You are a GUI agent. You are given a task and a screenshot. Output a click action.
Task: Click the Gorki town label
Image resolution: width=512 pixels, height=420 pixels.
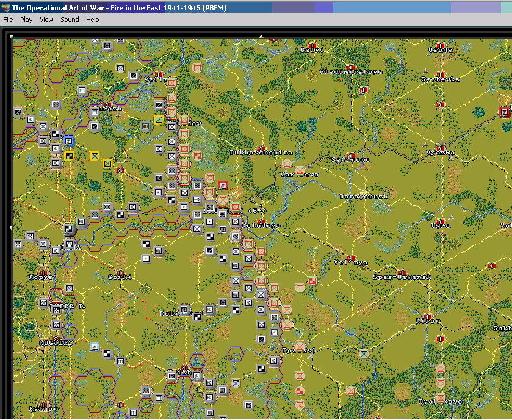point(120,277)
